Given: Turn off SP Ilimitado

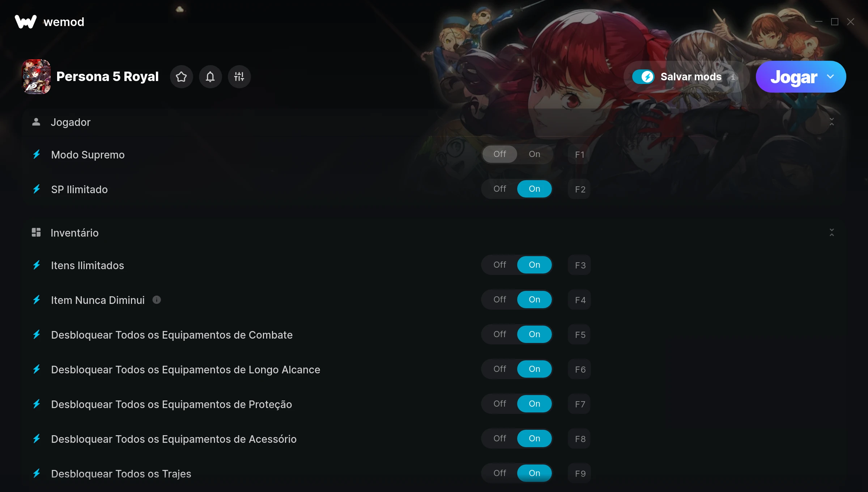Looking at the screenshot, I should (500, 189).
